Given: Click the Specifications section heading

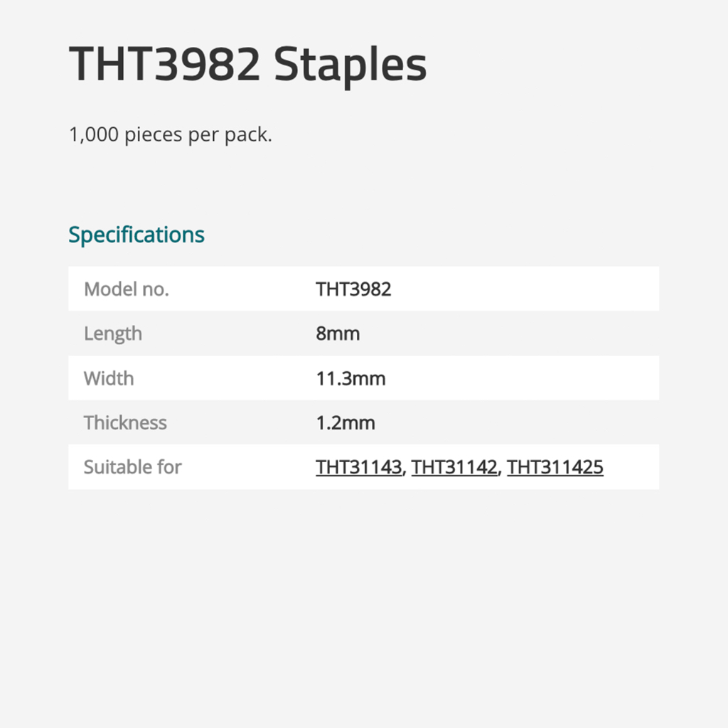Looking at the screenshot, I should (136, 235).
